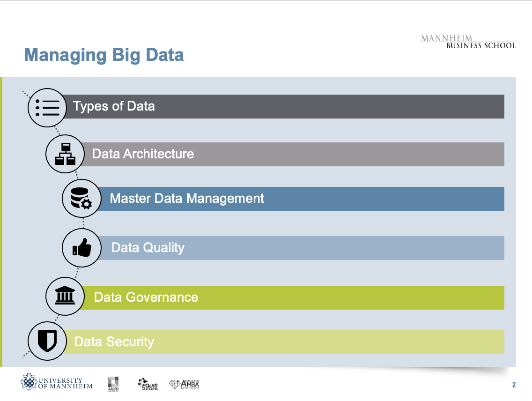
Task: Click the University of Mannheim text
Action: [x=65, y=383]
